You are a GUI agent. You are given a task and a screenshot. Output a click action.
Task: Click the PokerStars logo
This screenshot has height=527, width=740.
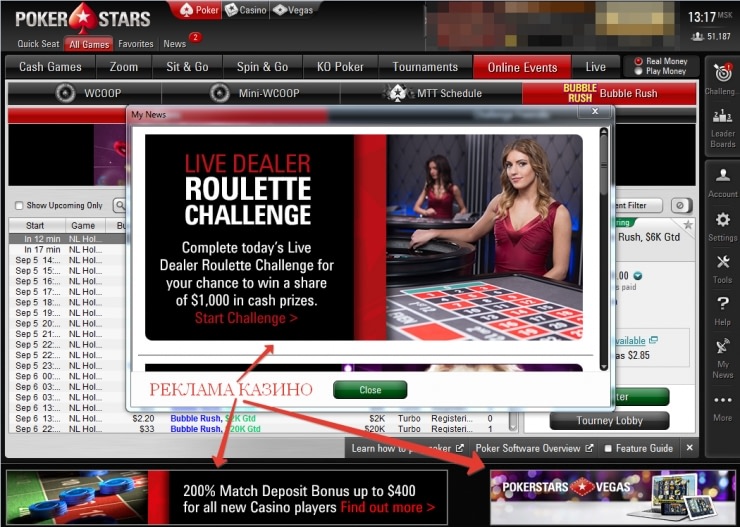tap(83, 19)
